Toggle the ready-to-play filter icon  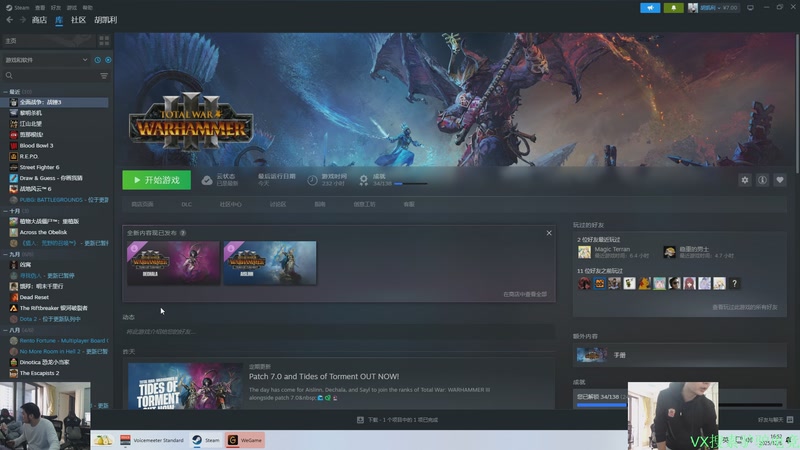[x=108, y=60]
